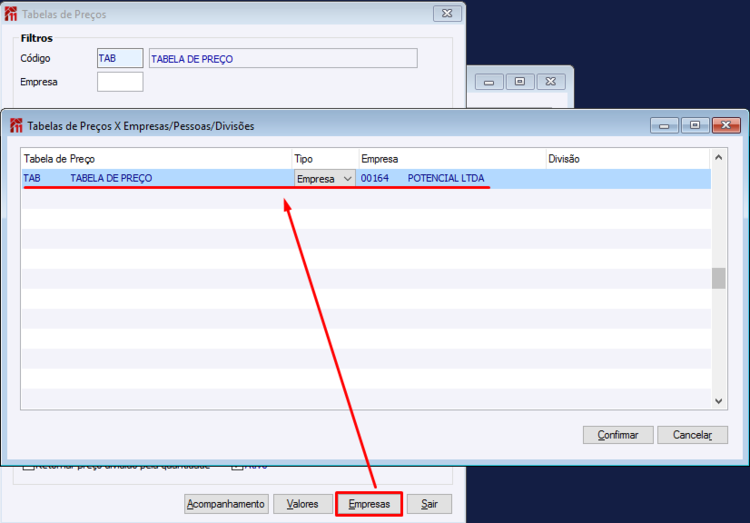Cancel the Empresas/Pessoas/Divisões dialog
This screenshot has width=750, height=523.
click(692, 434)
